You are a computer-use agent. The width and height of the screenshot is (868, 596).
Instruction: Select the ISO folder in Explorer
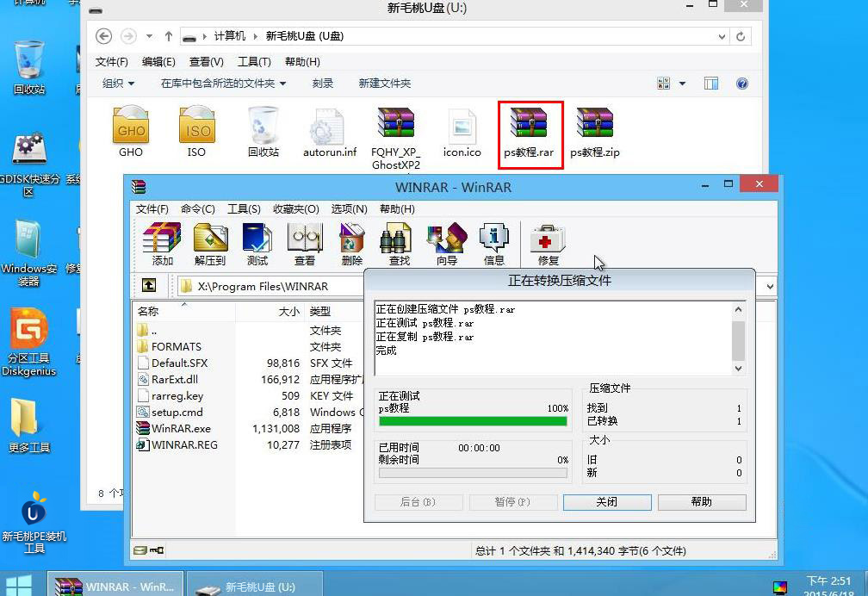pyautogui.click(x=196, y=132)
